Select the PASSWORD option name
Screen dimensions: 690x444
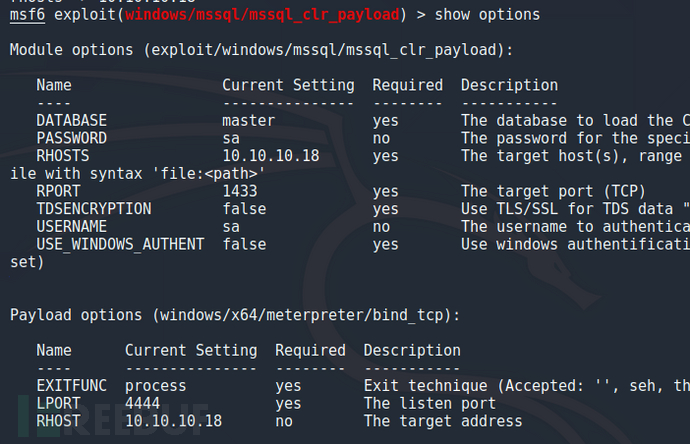tap(71, 138)
